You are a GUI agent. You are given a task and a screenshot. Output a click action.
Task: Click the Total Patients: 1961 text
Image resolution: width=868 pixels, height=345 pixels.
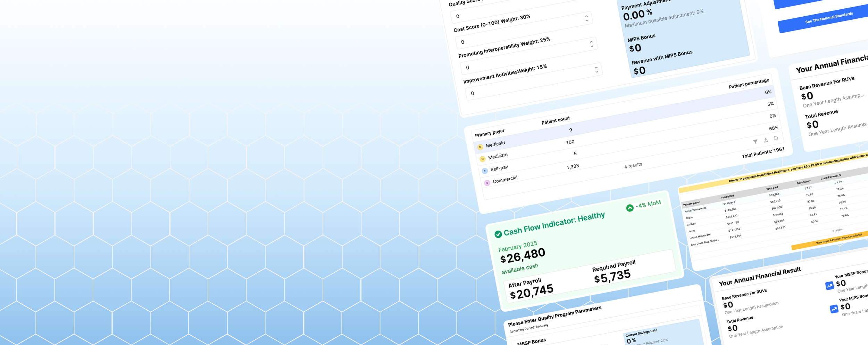click(x=763, y=153)
